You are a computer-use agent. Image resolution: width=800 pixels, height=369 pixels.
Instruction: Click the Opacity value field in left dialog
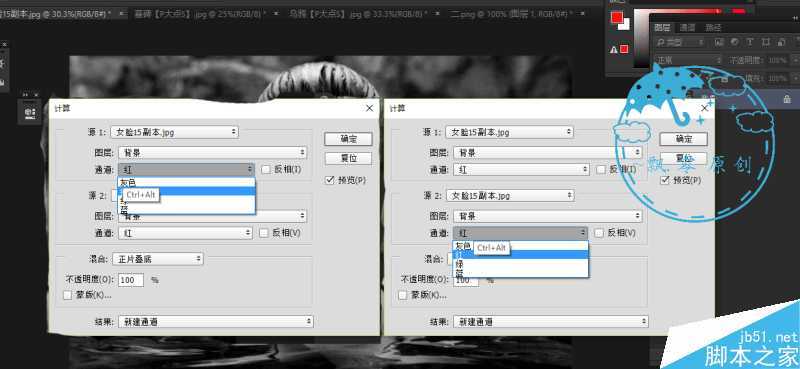[131, 280]
